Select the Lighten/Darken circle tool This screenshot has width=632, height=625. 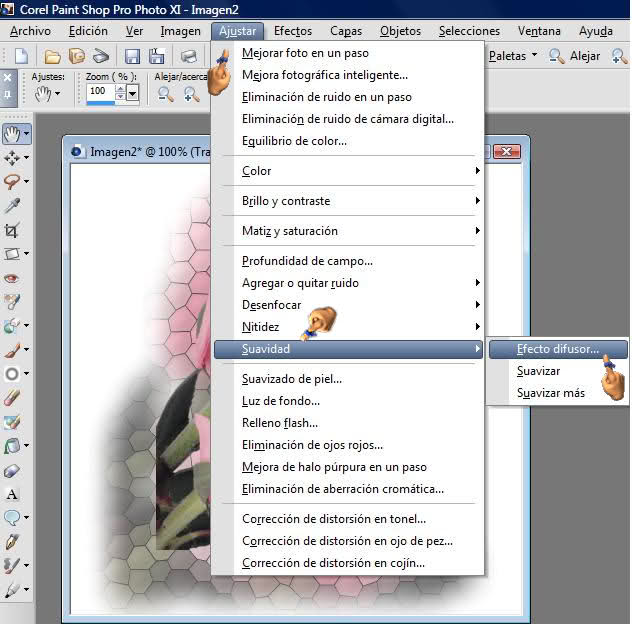click(12, 374)
